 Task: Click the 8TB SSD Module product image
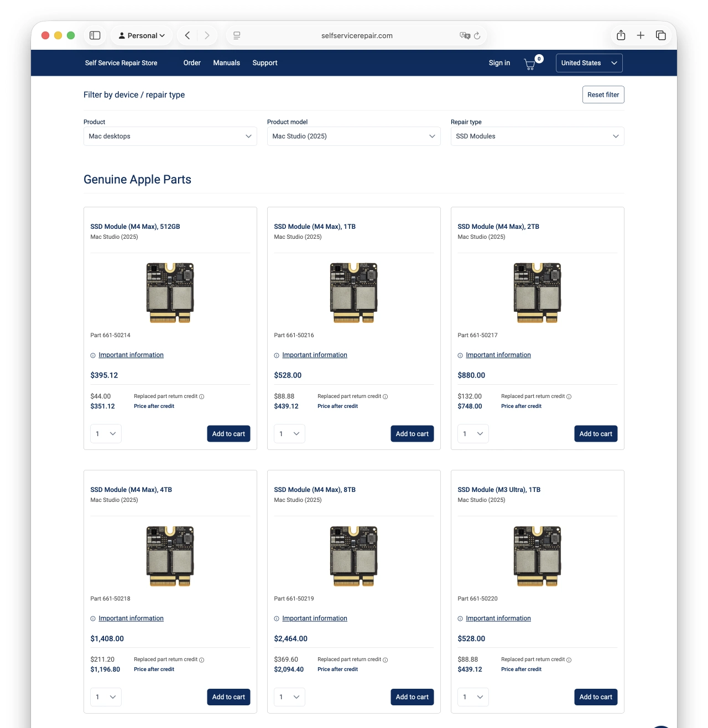tap(354, 556)
